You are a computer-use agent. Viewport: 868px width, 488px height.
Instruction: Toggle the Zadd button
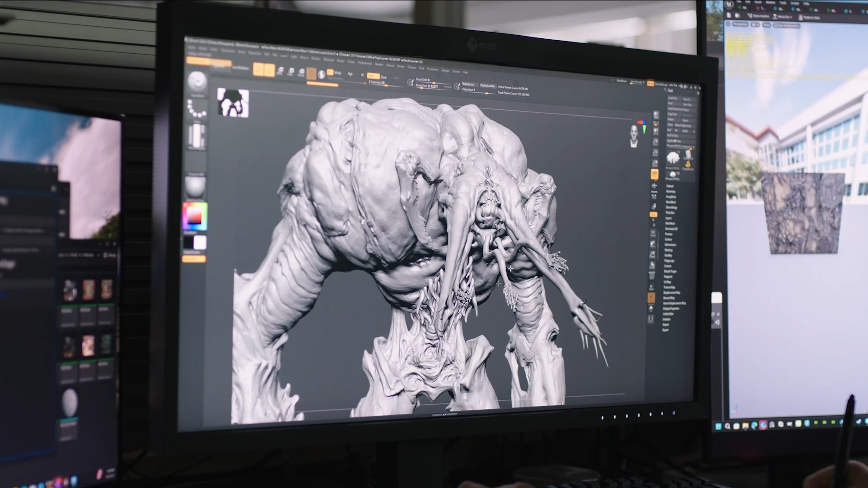373,76
